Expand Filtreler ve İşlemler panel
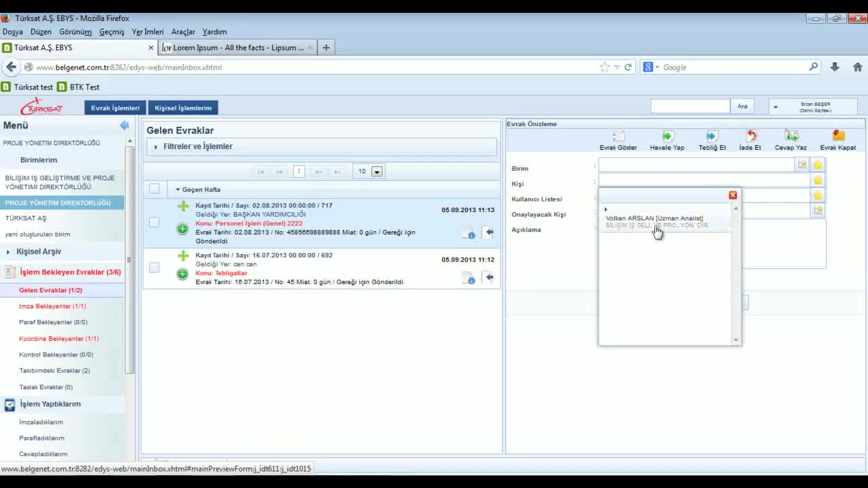The height and width of the screenshot is (488, 868). pos(197,146)
